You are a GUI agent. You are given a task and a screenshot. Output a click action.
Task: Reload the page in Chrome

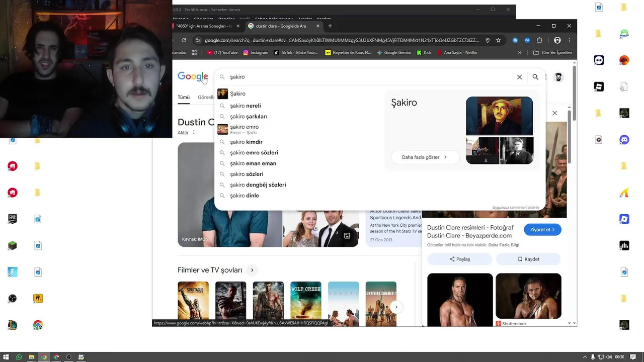tap(184, 40)
